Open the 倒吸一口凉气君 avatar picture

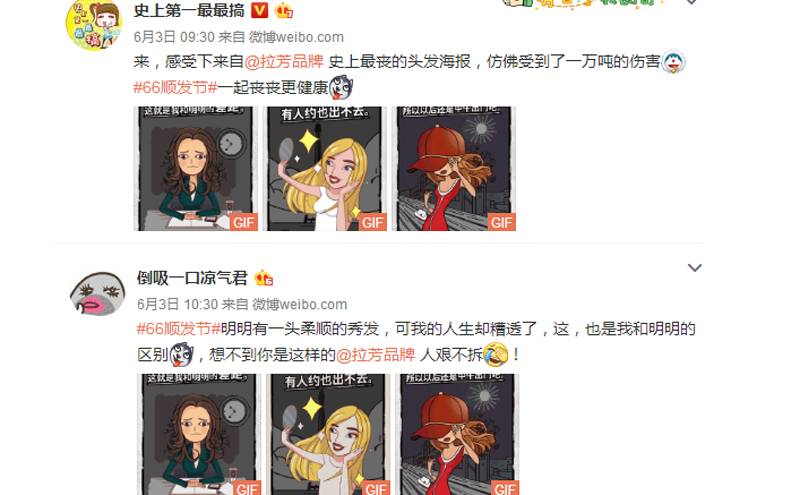[97, 293]
